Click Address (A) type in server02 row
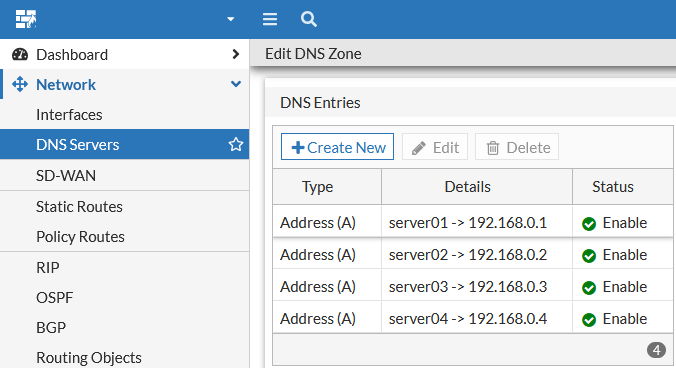The height and width of the screenshot is (368, 676). tap(318, 255)
